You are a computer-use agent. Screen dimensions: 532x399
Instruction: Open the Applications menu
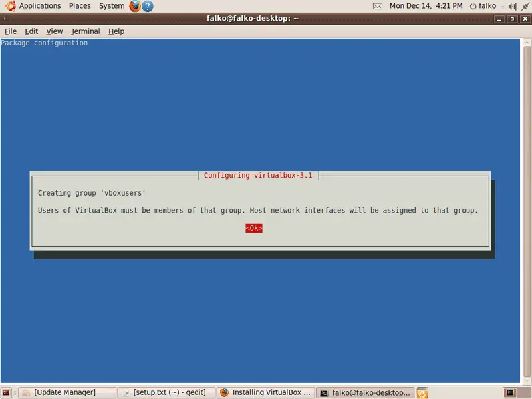click(x=39, y=6)
